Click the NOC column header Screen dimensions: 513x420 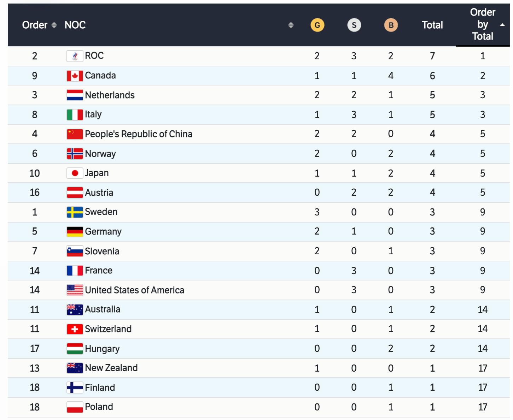(75, 25)
